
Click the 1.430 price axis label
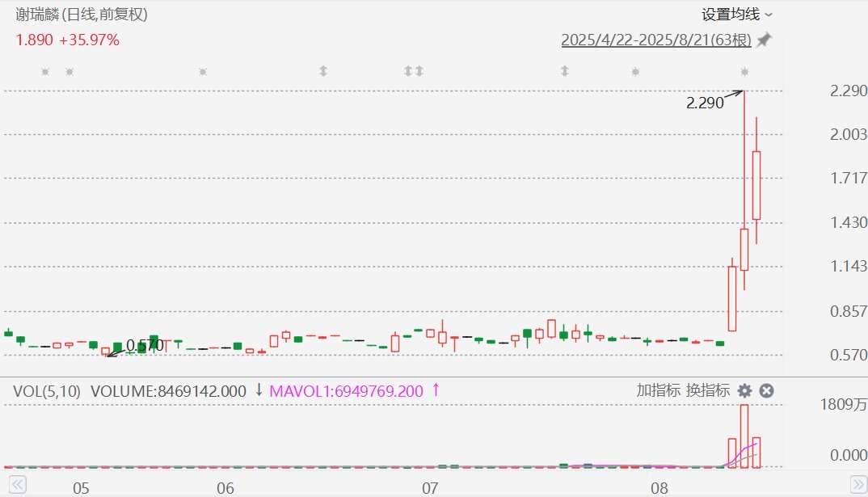(848, 222)
